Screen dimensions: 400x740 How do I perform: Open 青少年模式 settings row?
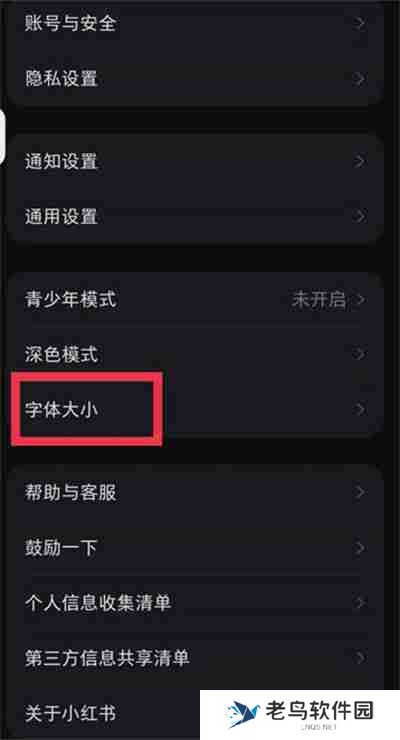tap(196, 299)
